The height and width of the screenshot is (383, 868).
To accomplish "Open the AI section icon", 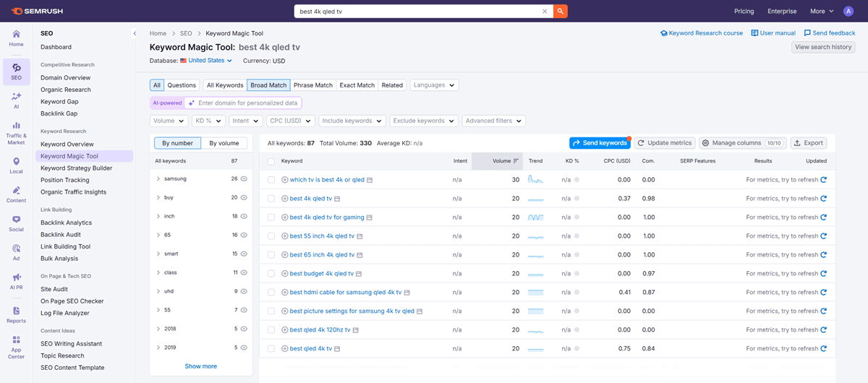I will [x=16, y=100].
